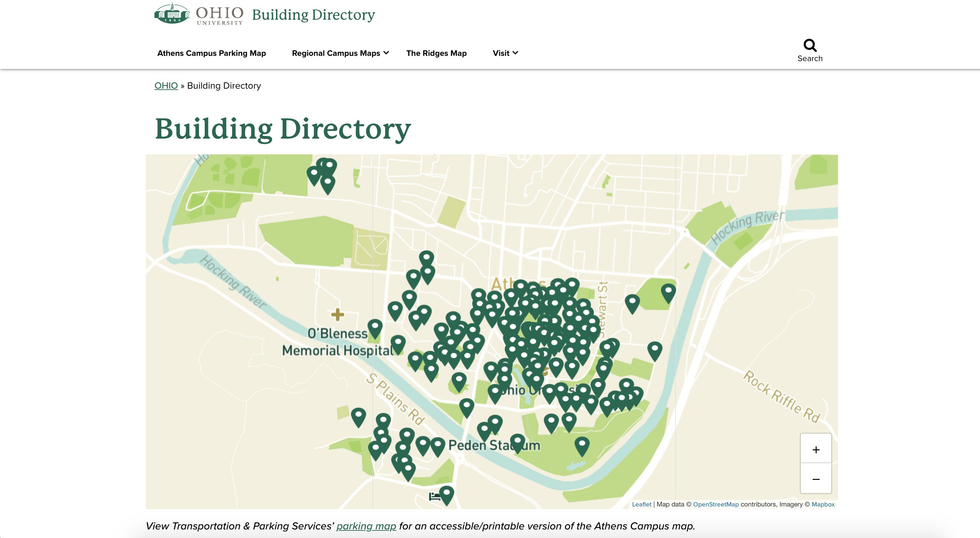Zoom in on the map with the plus control
Image resolution: width=980 pixels, height=538 pixels.
[816, 449]
